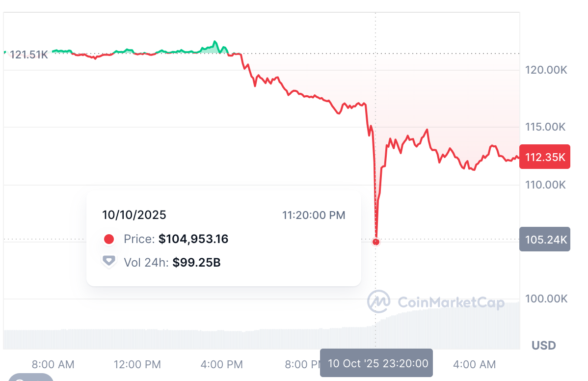Click the USD currency label
The width and height of the screenshot is (588, 381).
543,346
